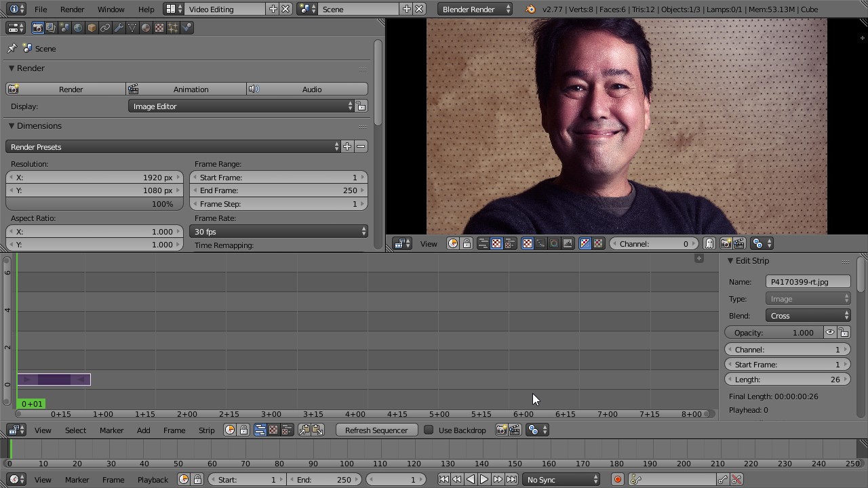
Task: Click the Animation render button
Action: (186, 89)
